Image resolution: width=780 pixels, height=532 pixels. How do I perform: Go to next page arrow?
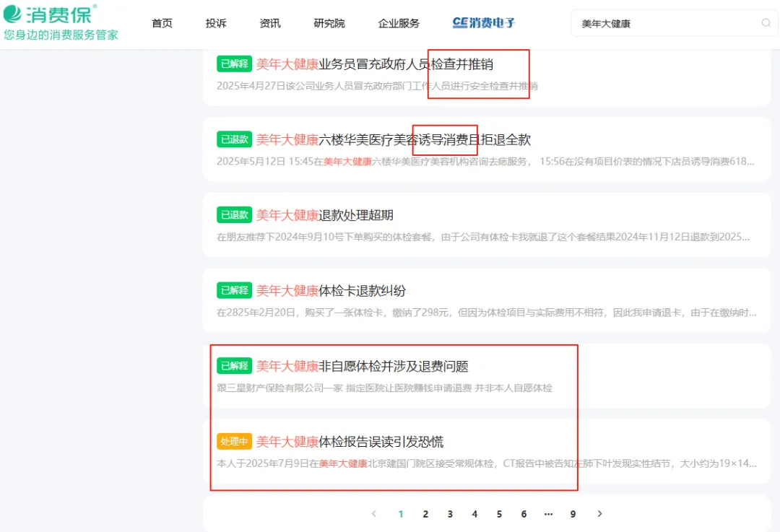(x=599, y=514)
